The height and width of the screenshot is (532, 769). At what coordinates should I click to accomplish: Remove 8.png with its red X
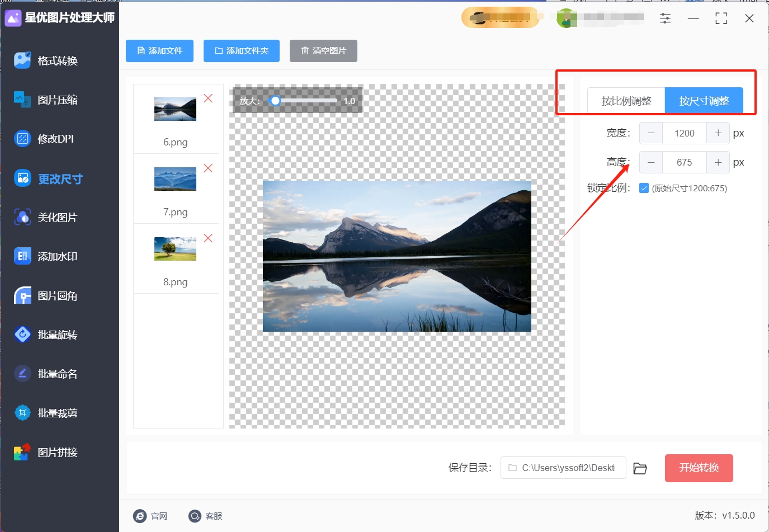pos(208,238)
